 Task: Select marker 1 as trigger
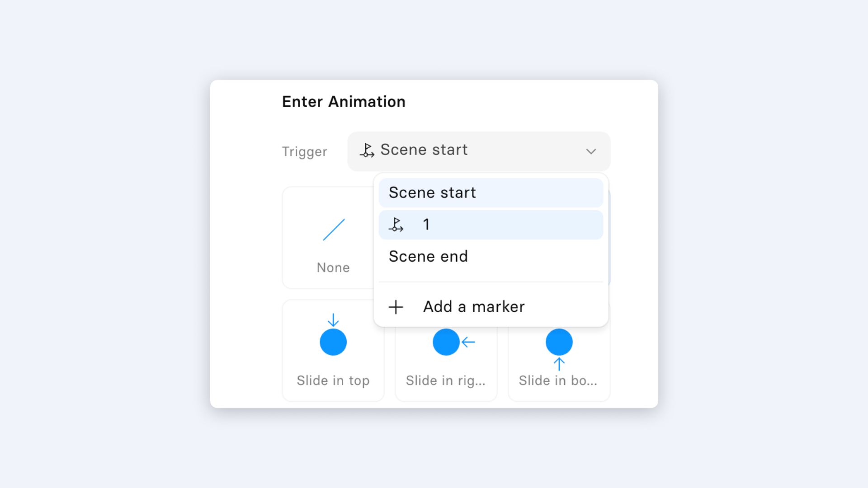click(x=491, y=225)
